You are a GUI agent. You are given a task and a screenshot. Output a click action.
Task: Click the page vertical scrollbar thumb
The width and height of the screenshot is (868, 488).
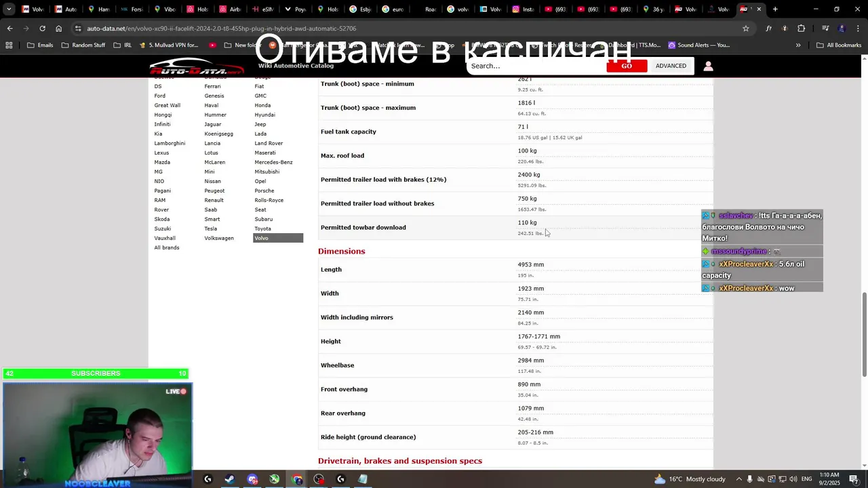[x=864, y=334]
